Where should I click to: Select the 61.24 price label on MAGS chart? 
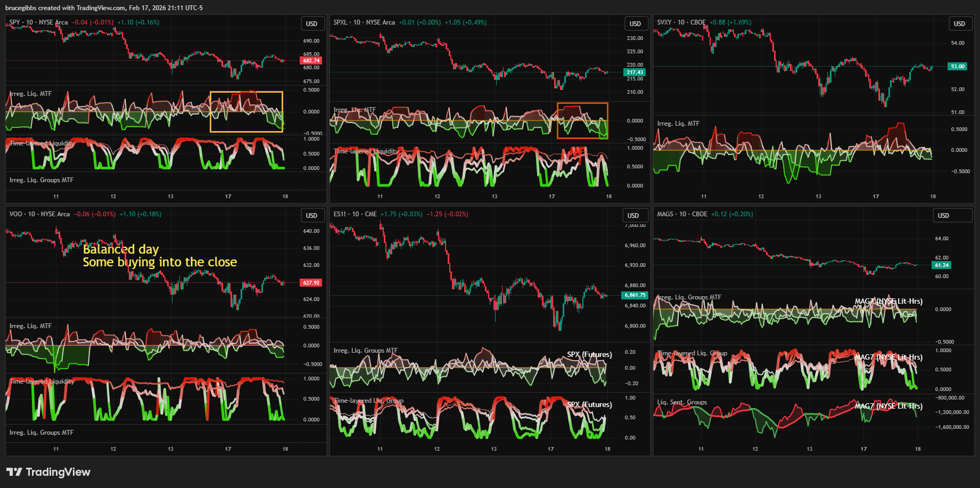pos(942,265)
